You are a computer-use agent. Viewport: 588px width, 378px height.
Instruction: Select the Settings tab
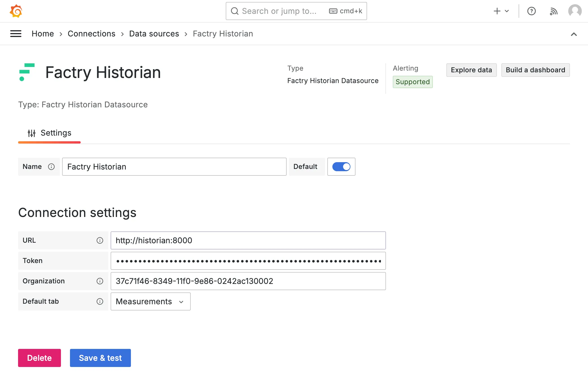click(49, 133)
